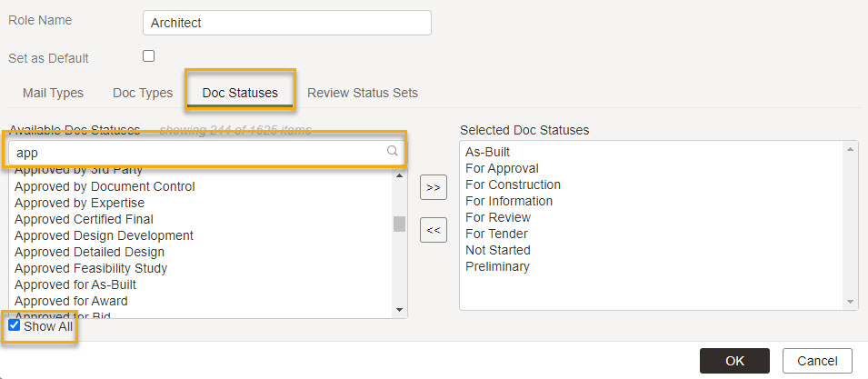Confirm with the OK button

(734, 361)
